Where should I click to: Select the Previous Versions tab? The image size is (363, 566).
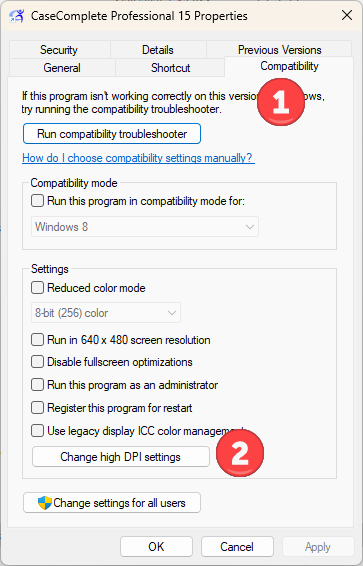click(280, 49)
